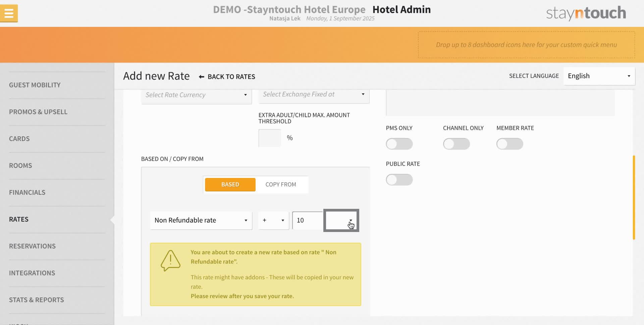The height and width of the screenshot is (325, 644).
Task: Click the Hotel Admin title text
Action: (x=401, y=9)
